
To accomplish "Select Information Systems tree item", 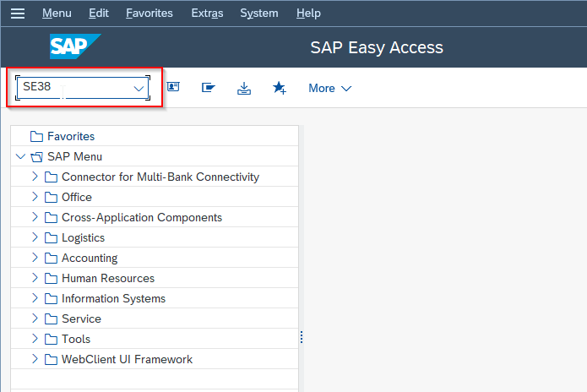I will click(113, 298).
